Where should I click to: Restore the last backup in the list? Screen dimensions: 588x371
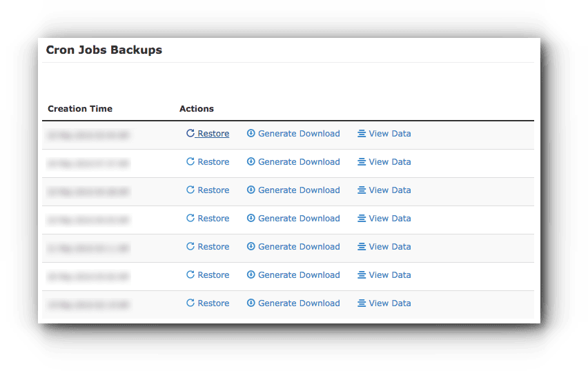tap(208, 303)
